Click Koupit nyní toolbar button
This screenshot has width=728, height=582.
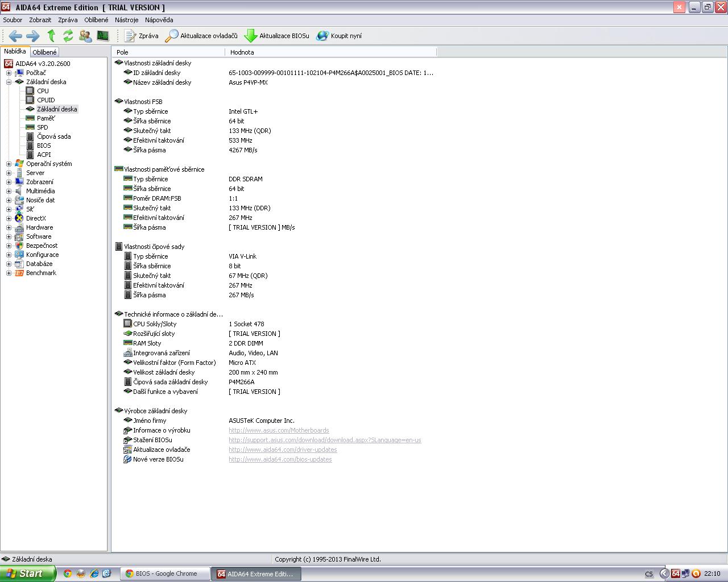339,36
